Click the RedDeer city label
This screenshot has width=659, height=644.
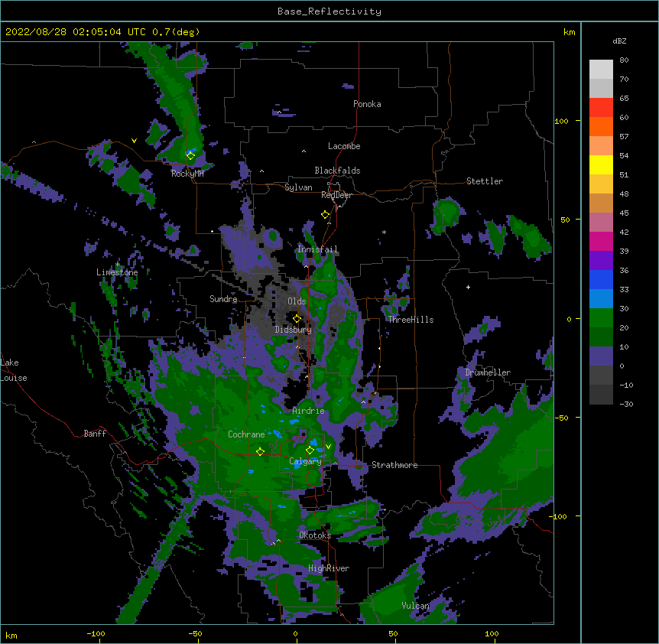click(x=336, y=195)
